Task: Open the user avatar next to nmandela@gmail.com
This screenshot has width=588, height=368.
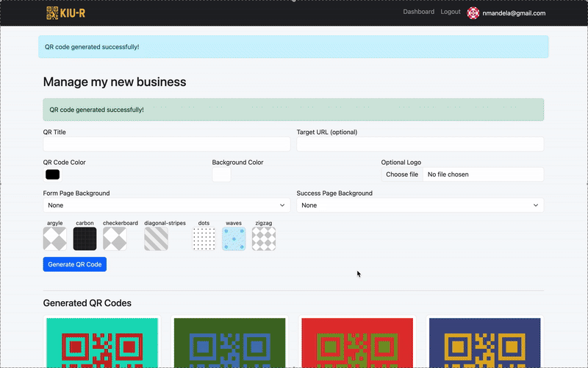Action: (x=473, y=13)
